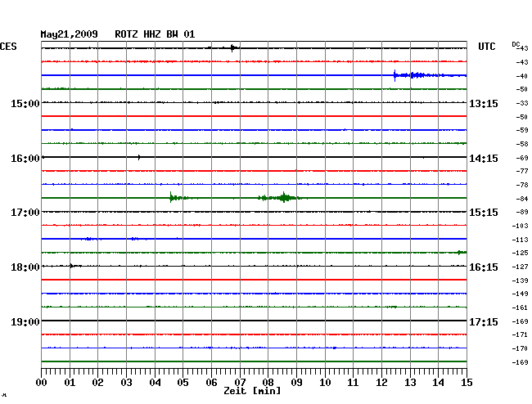This screenshot has width=532, height=404.
Task: Select minute 12 on the time axis
Action: coord(381,382)
